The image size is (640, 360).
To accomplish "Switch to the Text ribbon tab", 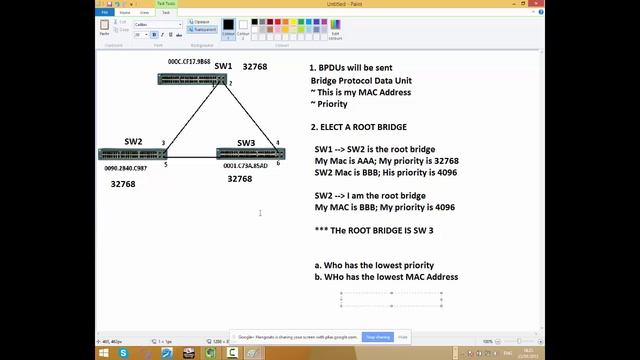I will coord(166,13).
